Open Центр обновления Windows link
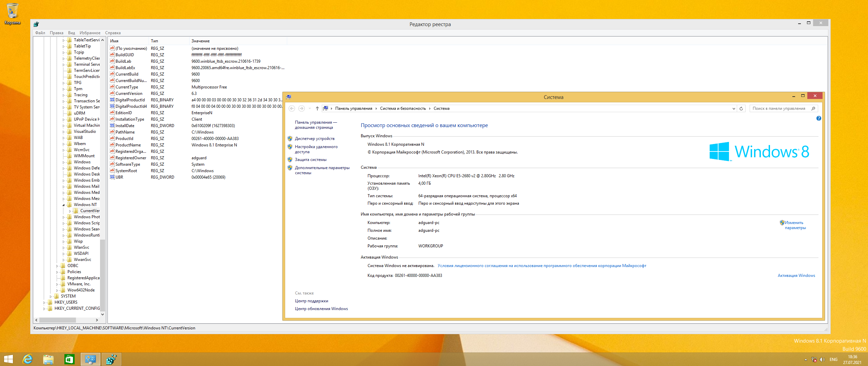The image size is (868, 366). click(x=321, y=309)
